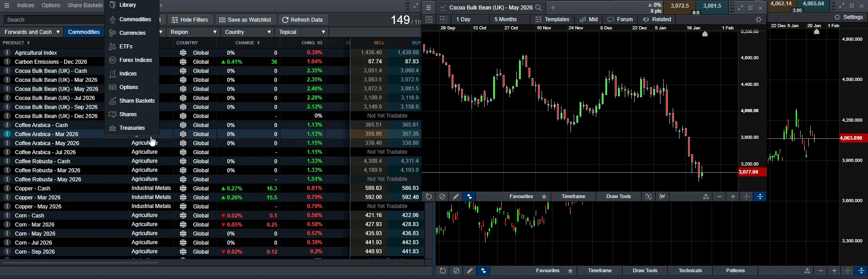The width and height of the screenshot is (868, 279).
Task: Add a new tab in Cocoa chart window
Action: coord(553,8)
